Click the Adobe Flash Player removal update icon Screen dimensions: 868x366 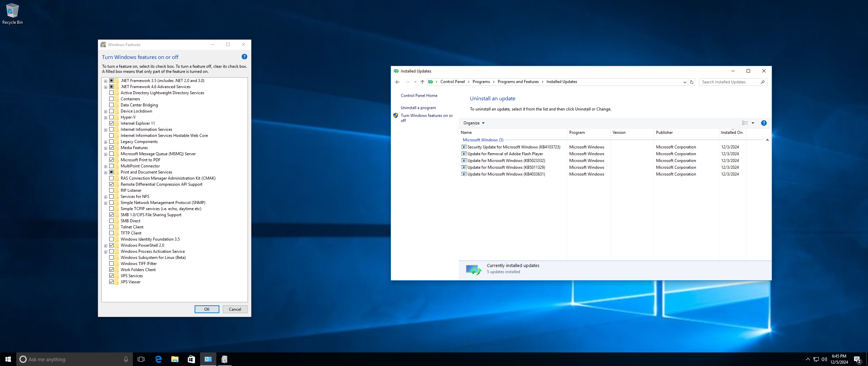(x=464, y=154)
